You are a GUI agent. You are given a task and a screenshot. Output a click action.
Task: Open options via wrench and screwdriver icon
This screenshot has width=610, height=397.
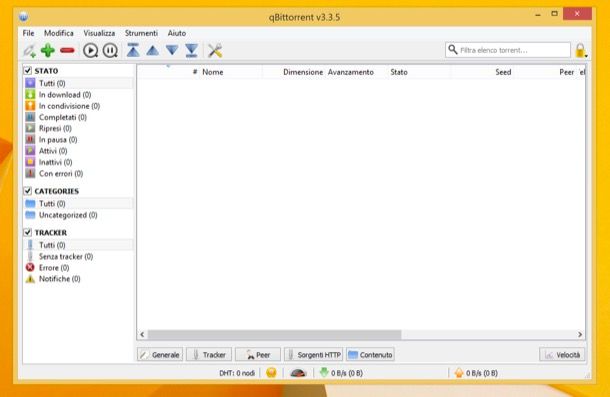click(215, 51)
